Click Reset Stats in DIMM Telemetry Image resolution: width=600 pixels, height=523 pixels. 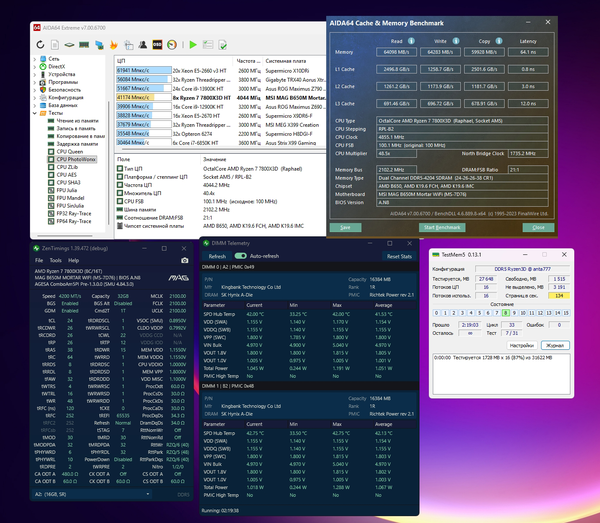[399, 256]
